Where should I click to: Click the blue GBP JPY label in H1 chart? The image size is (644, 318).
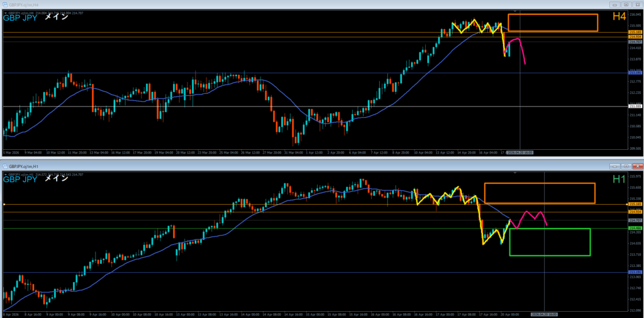pyautogui.click(x=20, y=179)
